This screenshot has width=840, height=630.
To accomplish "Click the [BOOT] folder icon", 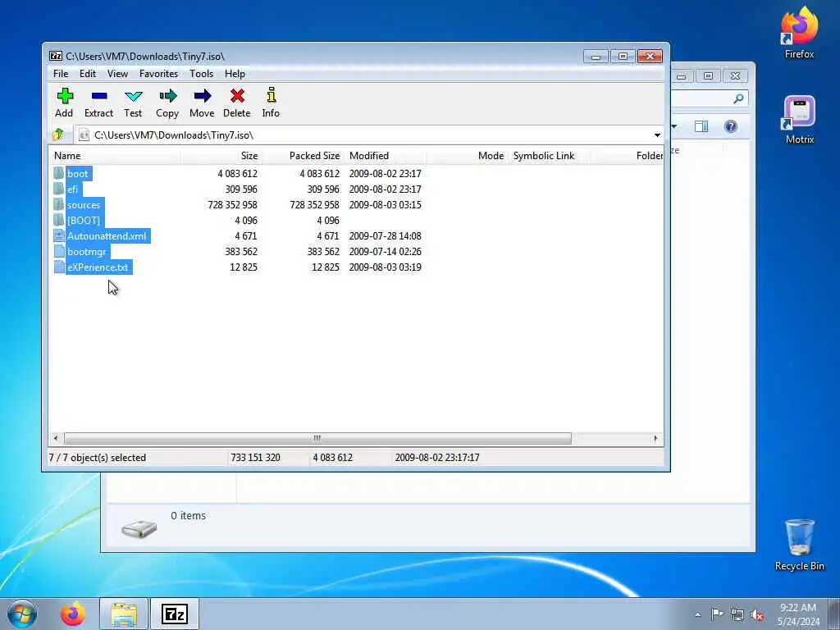I will click(59, 220).
